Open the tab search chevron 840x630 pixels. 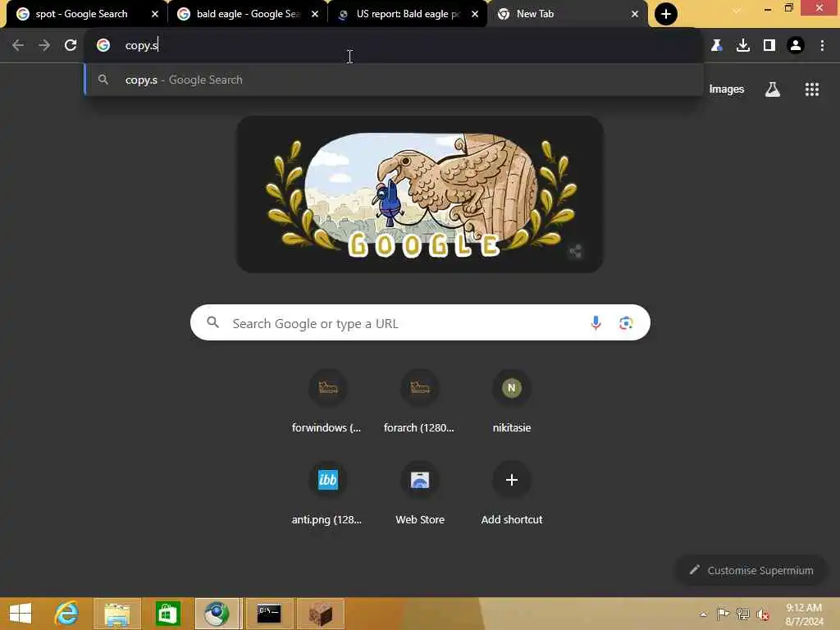coord(737,10)
